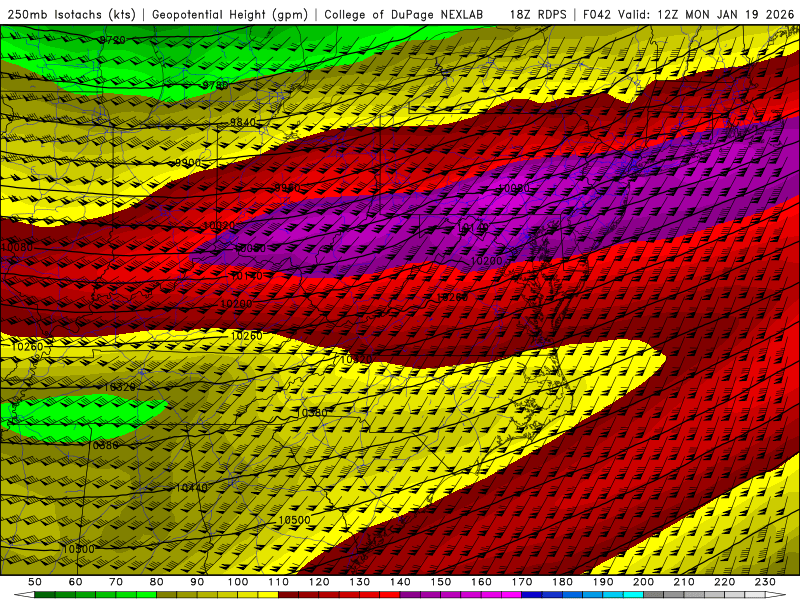Click the 190 label on the color scale
800x600 pixels.
point(603,582)
